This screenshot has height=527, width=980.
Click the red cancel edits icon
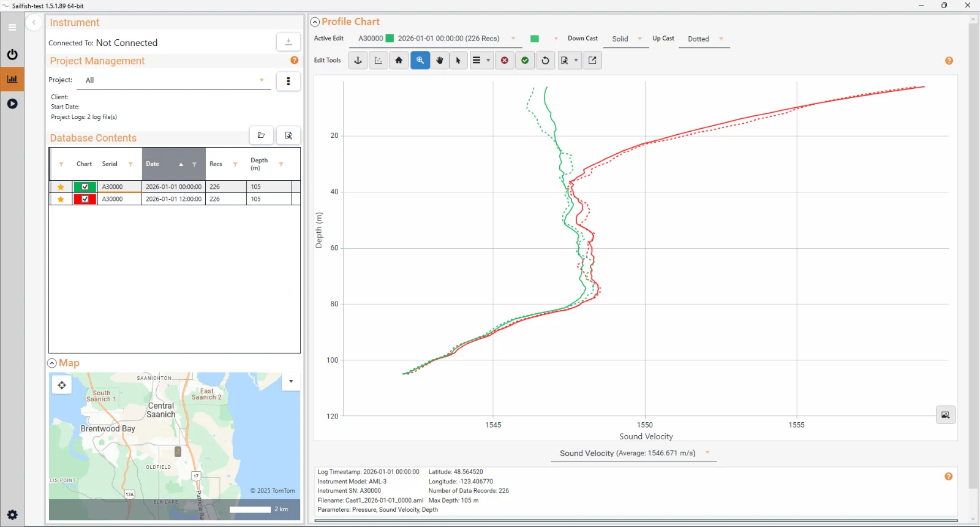(x=505, y=60)
